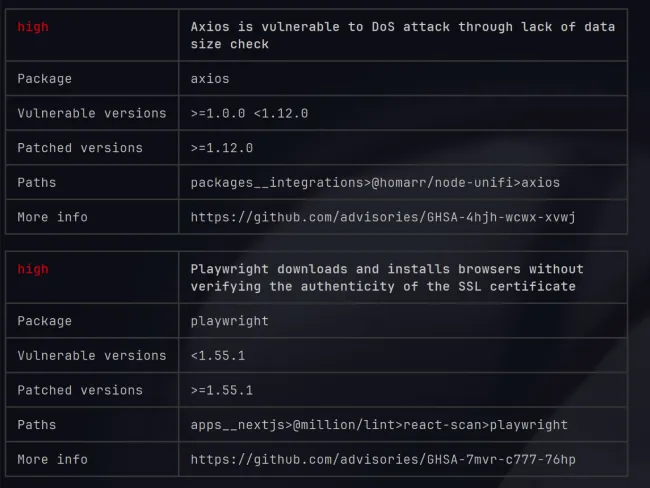This screenshot has height=488, width=650.
Task: Click the "More info" label in the Playwright table
Action: [x=52, y=459]
